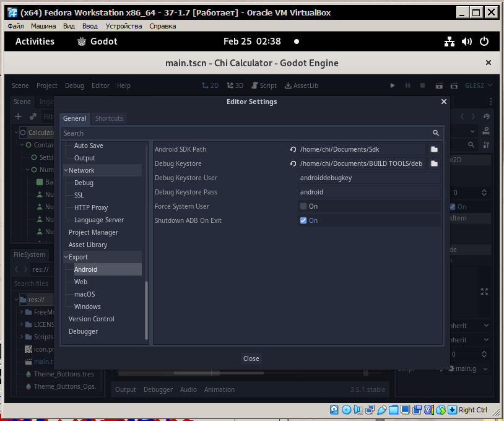Select Windows under Export settings

coord(87,306)
